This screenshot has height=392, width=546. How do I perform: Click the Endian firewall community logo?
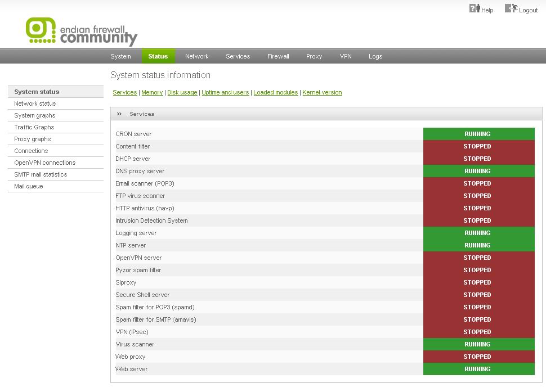pyautogui.click(x=82, y=31)
